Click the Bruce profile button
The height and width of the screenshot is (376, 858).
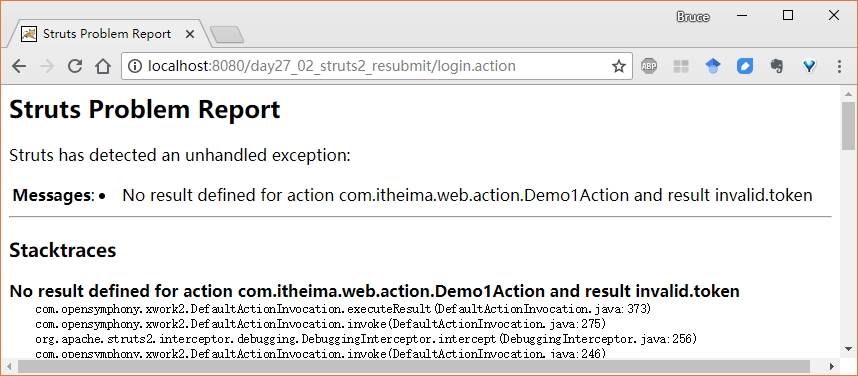693,17
